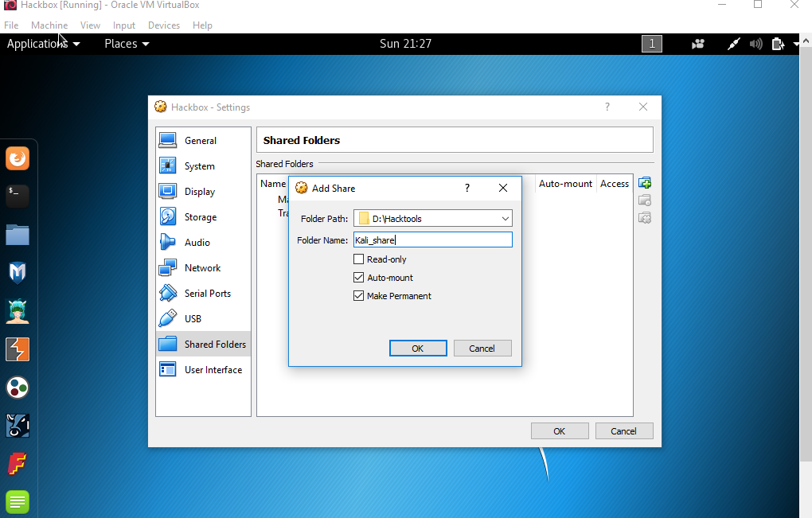Screen dimensions: 812x518
Task: Click the Add Share help question mark
Action: click(467, 188)
